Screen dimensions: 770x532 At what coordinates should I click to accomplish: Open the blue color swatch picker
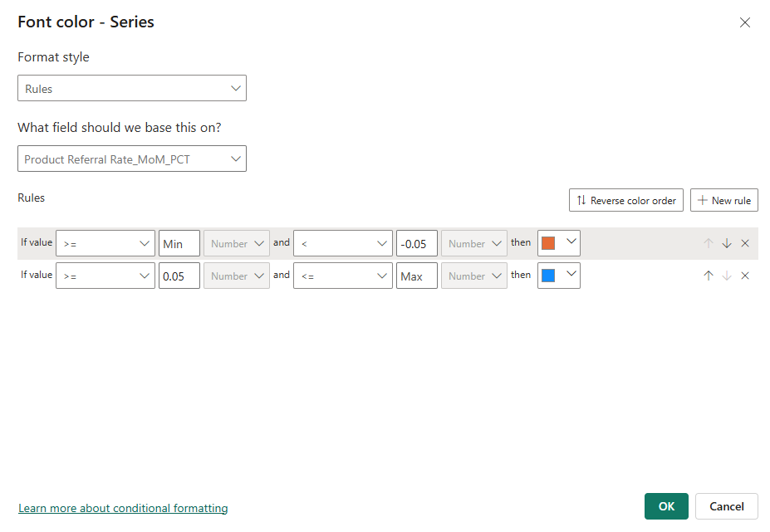coord(559,276)
